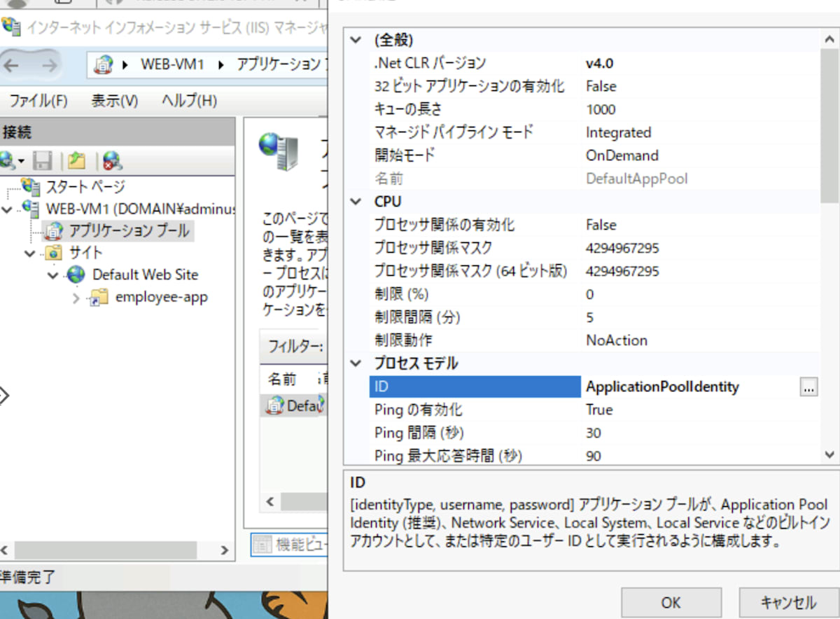The height and width of the screenshot is (619, 840).
Task: Select the employee-app tree item
Action: (162, 297)
